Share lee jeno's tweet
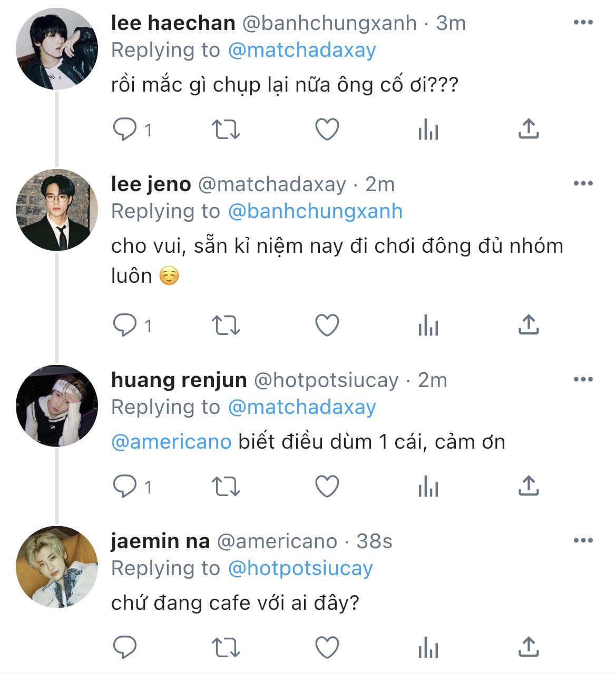The height and width of the screenshot is (673, 616). pos(528,325)
